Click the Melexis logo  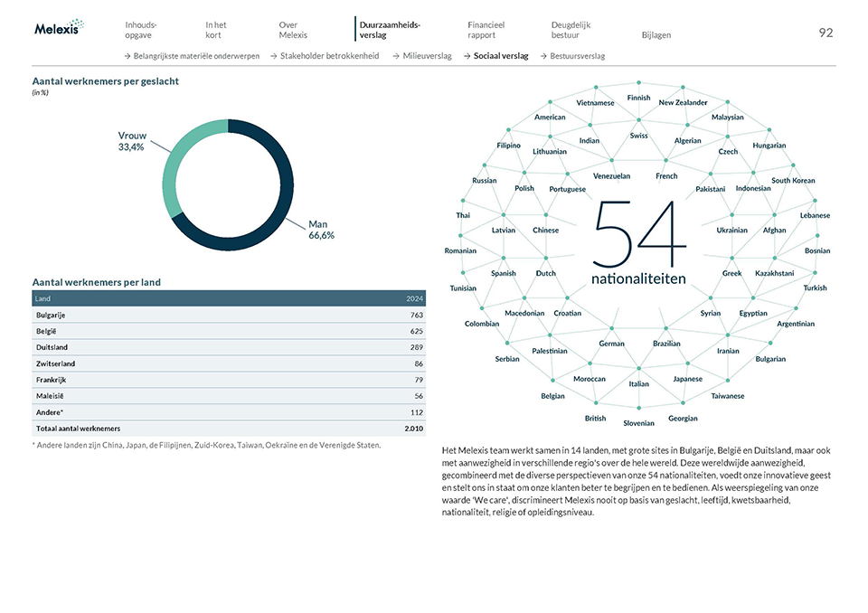point(56,28)
